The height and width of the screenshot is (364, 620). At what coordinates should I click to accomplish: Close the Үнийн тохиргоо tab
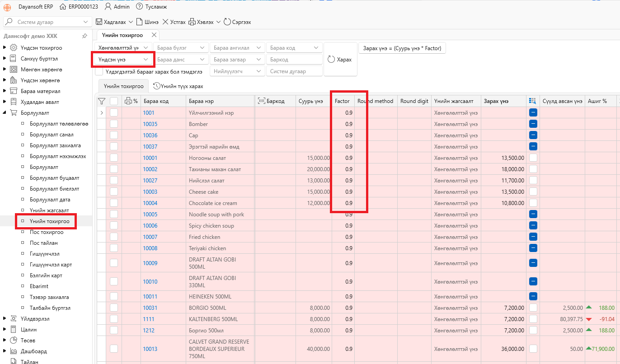(154, 35)
